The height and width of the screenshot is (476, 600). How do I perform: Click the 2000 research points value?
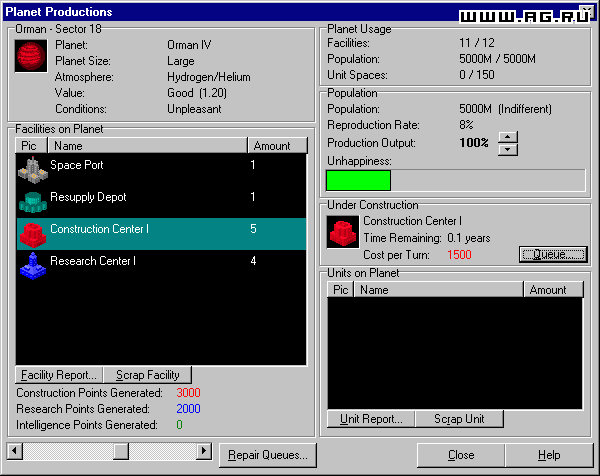click(x=188, y=409)
